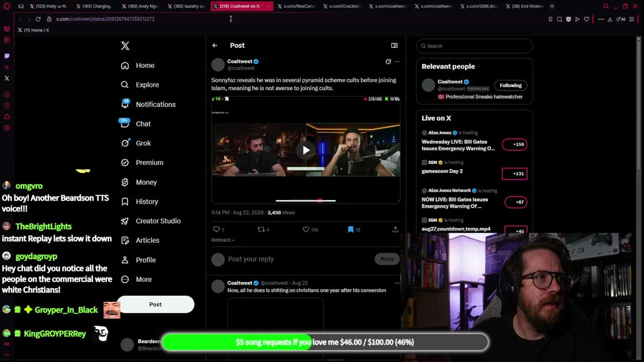Viewport: 644px width, 362px height.
Task: Open the Chat envelope icon
Action: pyautogui.click(x=125, y=124)
